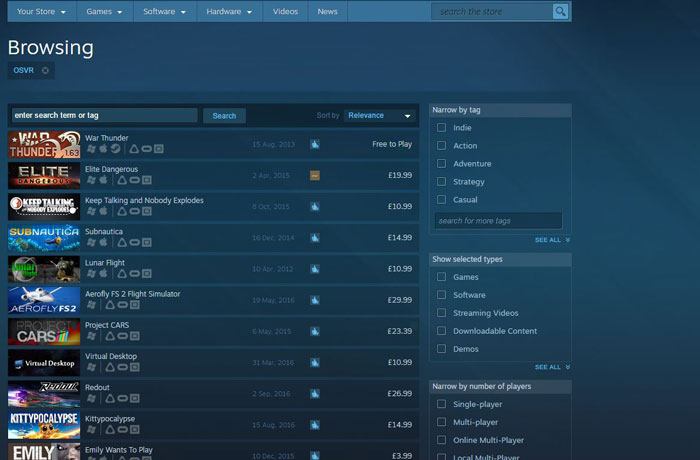Open the Games dropdown menu

(x=104, y=12)
